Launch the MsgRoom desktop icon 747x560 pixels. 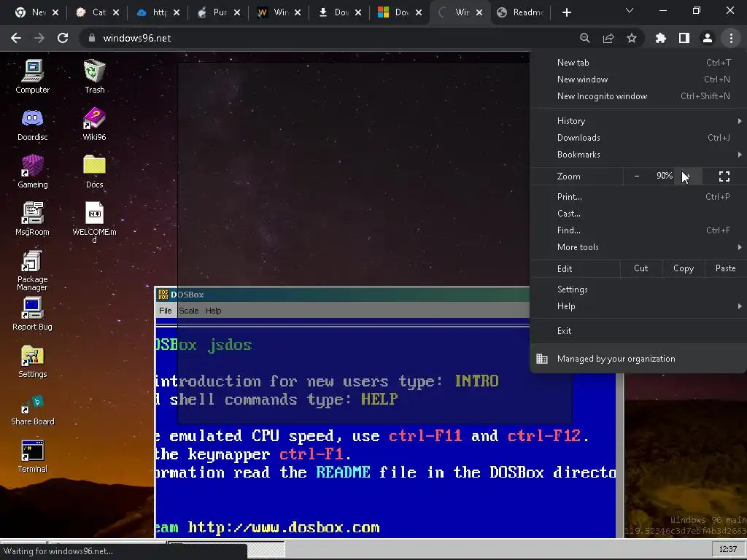pos(32,219)
